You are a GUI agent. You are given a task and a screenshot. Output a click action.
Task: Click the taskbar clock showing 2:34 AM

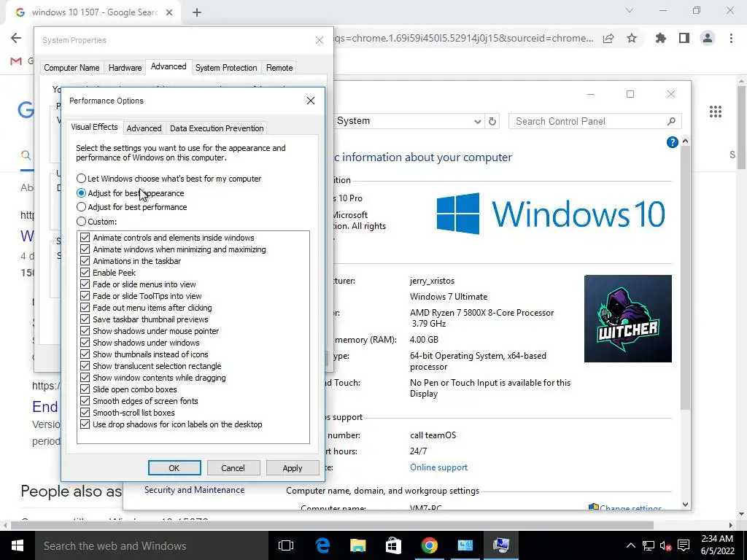click(x=717, y=545)
